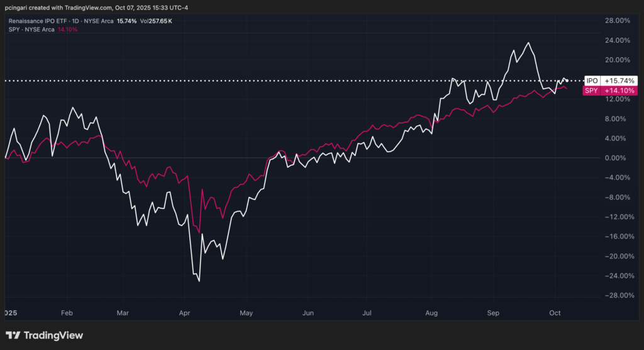
Task: Click the Oct label on time axis
Action: coord(555,313)
